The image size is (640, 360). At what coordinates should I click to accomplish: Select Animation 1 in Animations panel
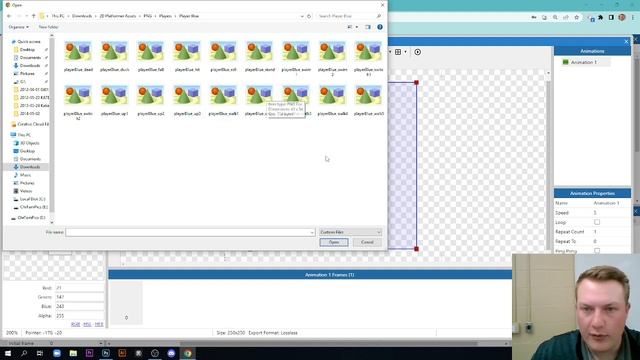pyautogui.click(x=584, y=62)
